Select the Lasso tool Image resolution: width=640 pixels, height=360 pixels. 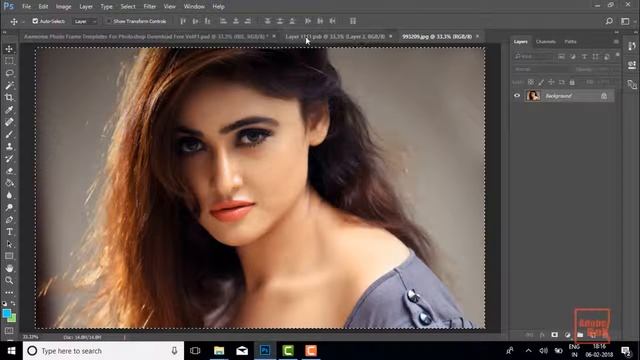[x=9, y=73]
